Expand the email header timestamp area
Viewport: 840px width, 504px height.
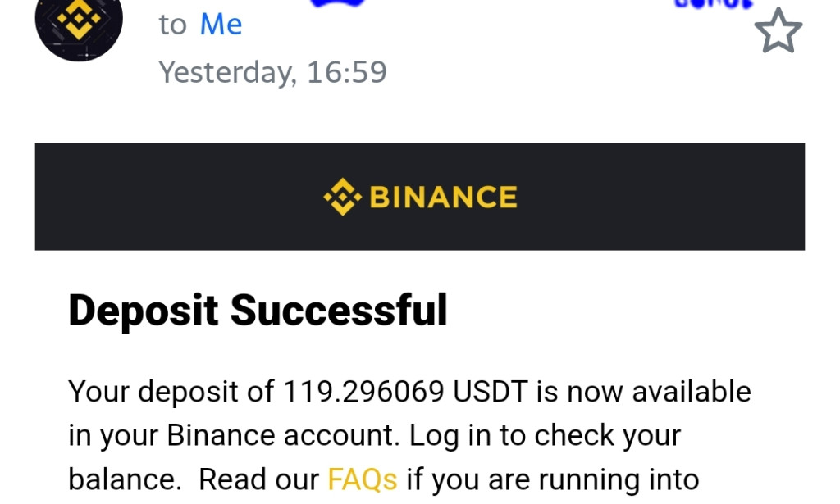[273, 72]
